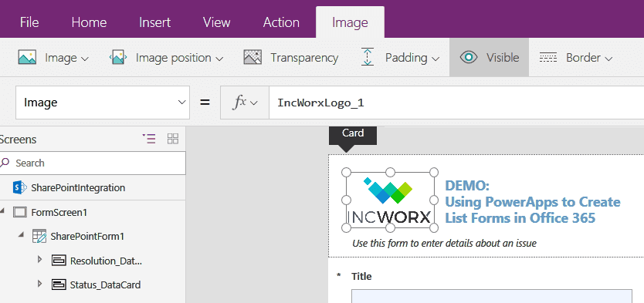This screenshot has height=303, width=644.
Task: Click the Card tooltip label
Action: [x=353, y=133]
